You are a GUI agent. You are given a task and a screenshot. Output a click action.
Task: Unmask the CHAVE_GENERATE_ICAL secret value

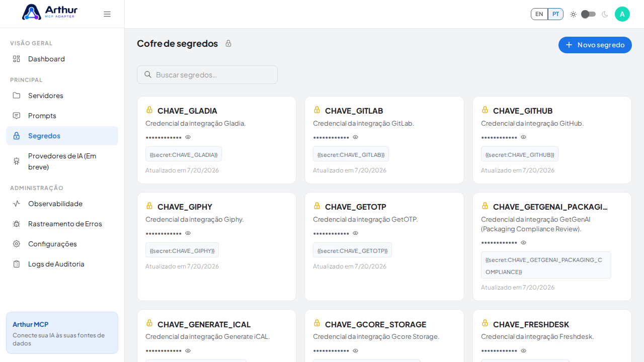188,351
